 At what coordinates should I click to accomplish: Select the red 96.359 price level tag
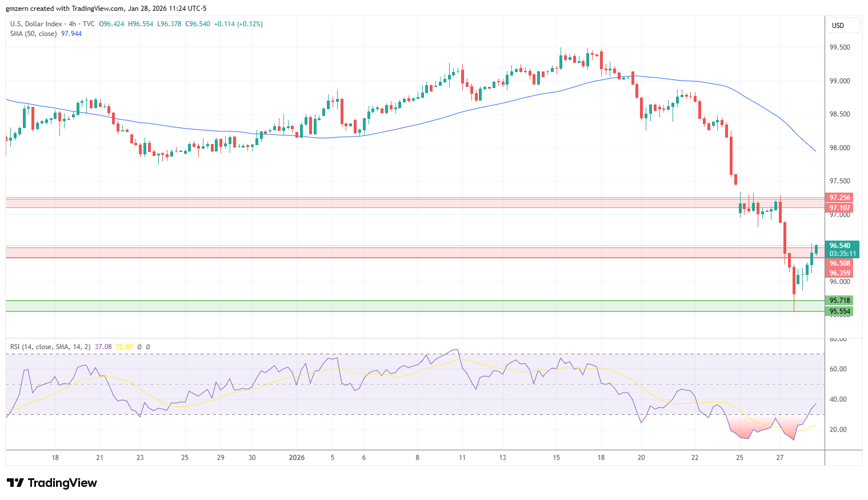point(839,273)
